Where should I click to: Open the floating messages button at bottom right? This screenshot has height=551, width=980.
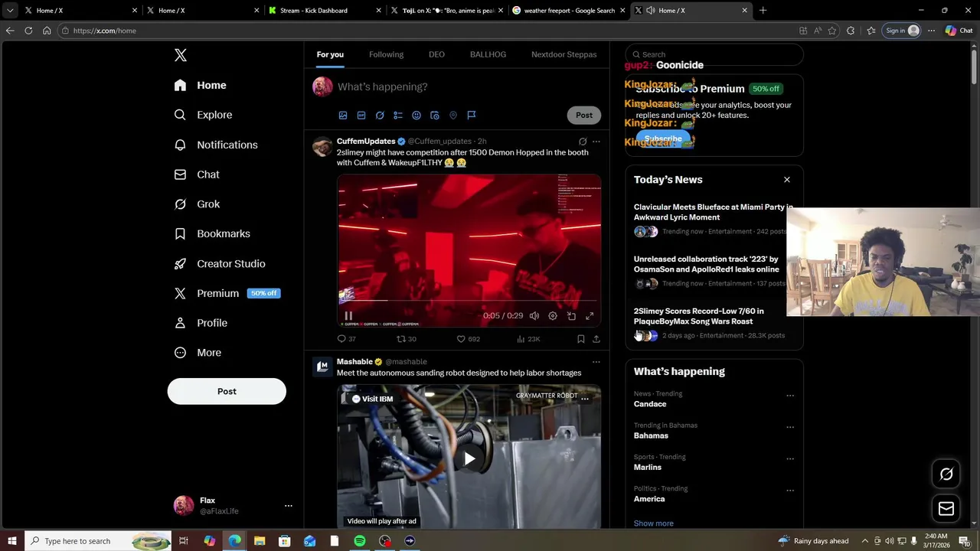[946, 509]
